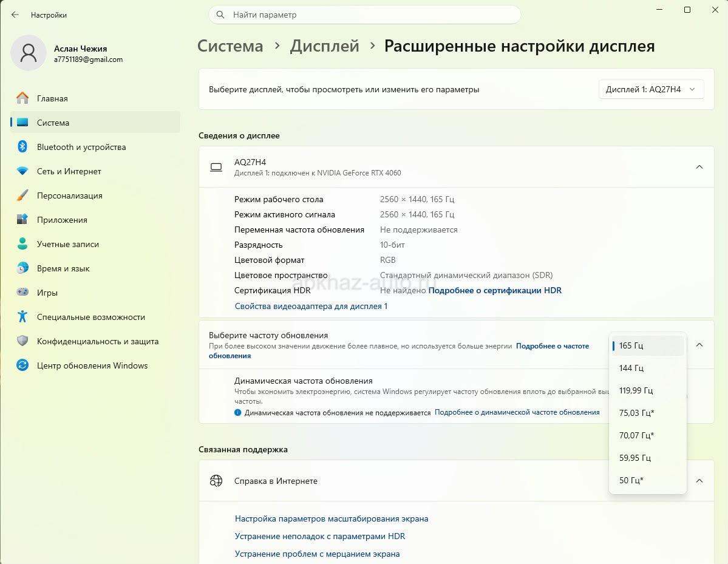This screenshot has width=728, height=564.
Task: Click the Игры gamepad icon
Action: [22, 293]
